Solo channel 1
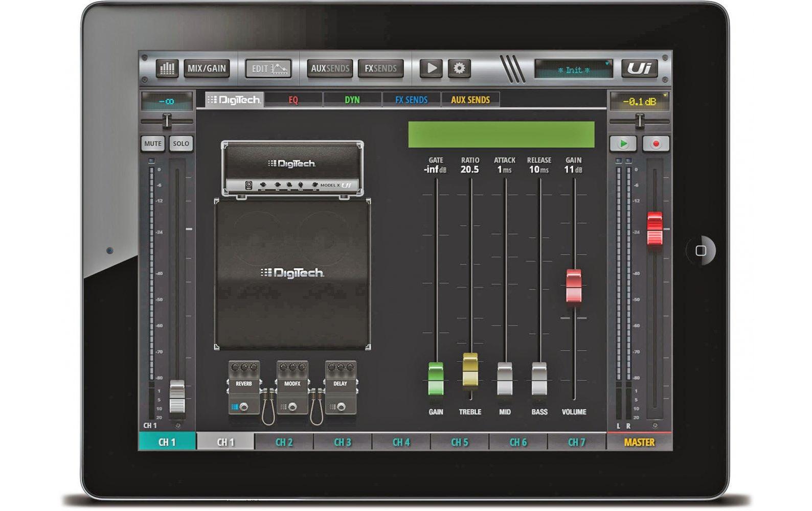Viewport: 812px width, 511px height. pyautogui.click(x=181, y=144)
